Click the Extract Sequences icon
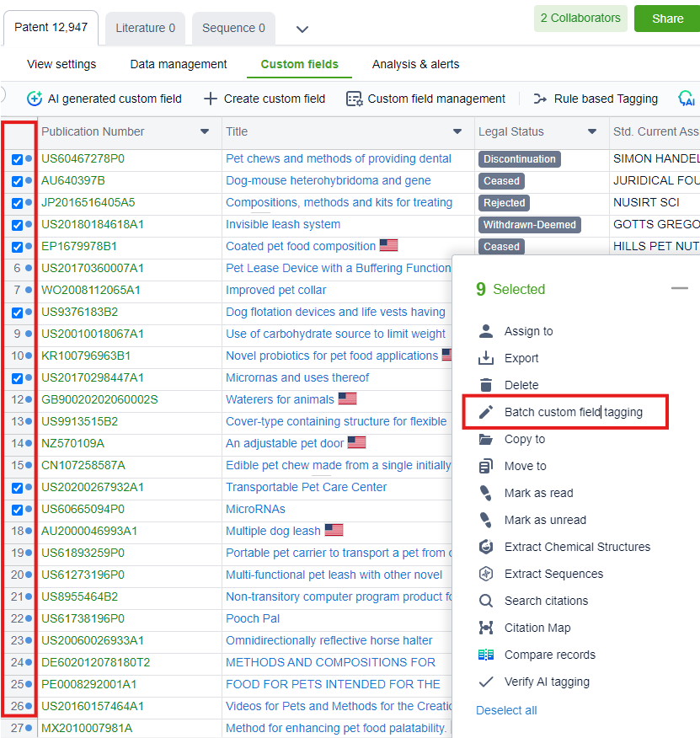 [486, 574]
